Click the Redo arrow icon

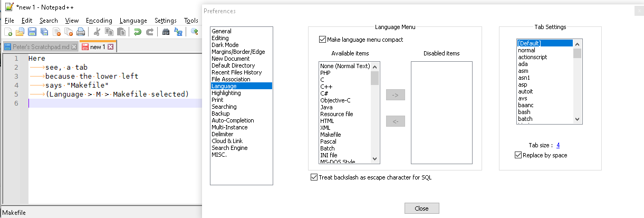pyautogui.click(x=150, y=32)
